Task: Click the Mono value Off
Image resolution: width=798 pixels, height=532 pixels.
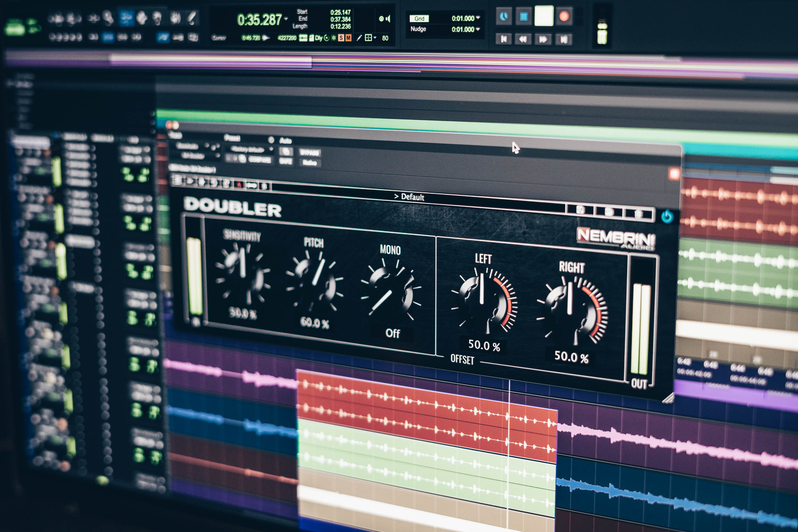Action: click(393, 333)
